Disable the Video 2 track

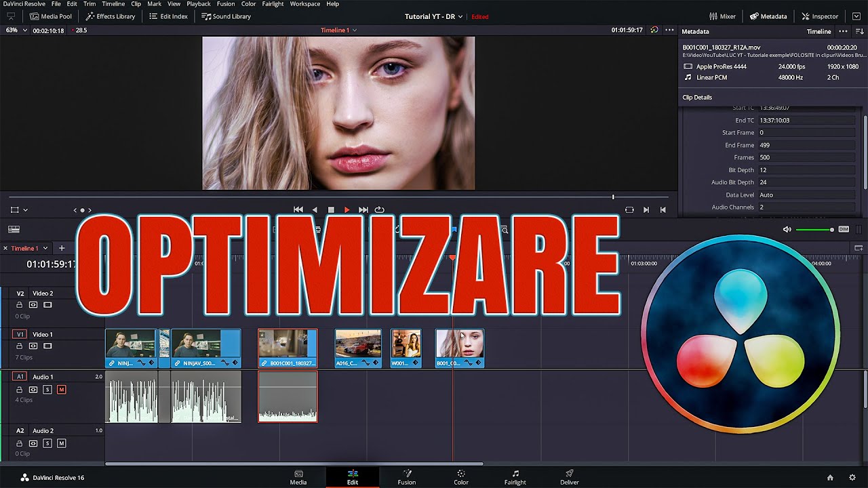[x=47, y=305]
